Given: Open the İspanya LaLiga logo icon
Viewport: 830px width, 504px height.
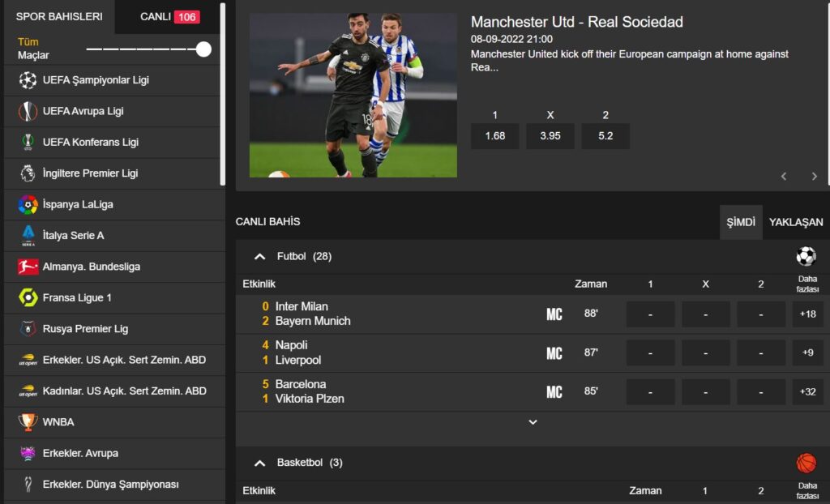Looking at the screenshot, I should (x=28, y=204).
